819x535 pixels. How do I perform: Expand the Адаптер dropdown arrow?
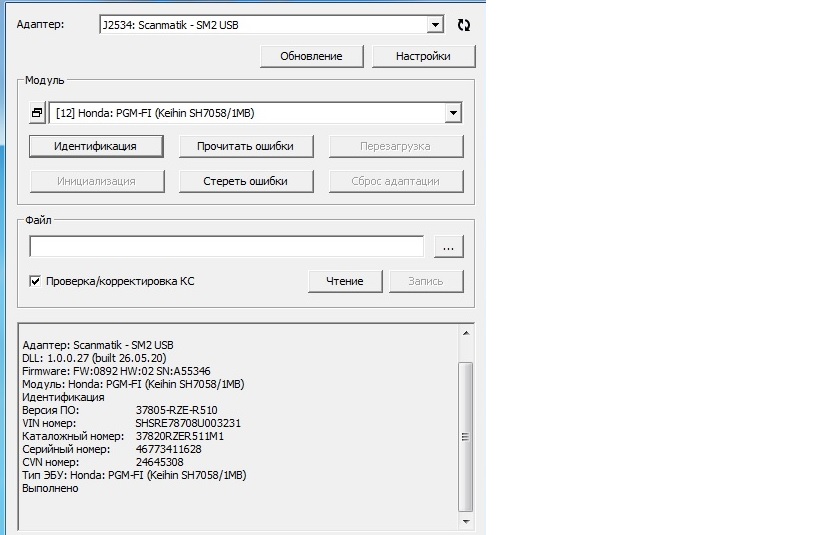(435, 25)
